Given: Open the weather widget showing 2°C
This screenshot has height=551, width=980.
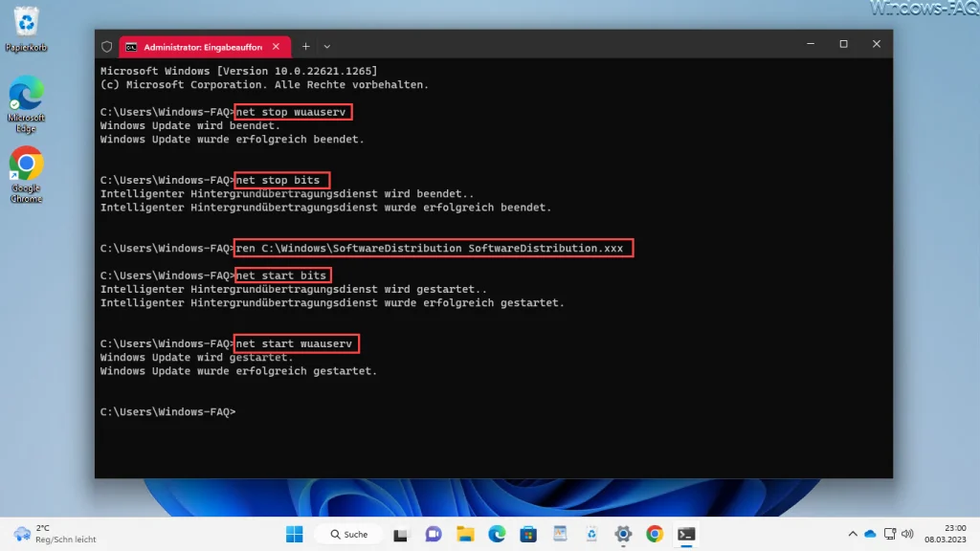Looking at the screenshot, I should pyautogui.click(x=56, y=534).
